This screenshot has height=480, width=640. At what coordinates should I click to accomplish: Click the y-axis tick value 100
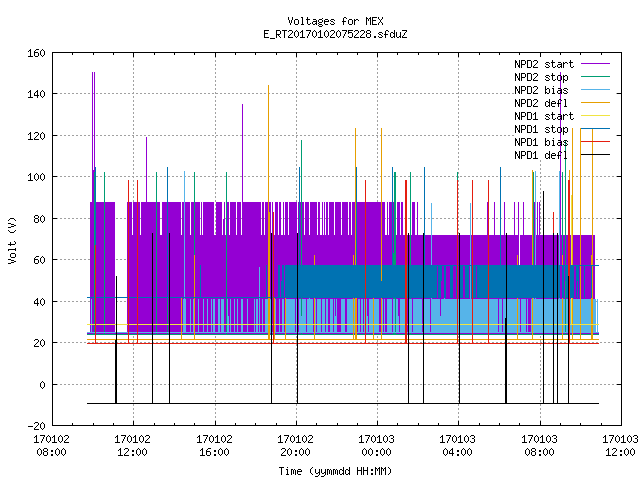click(36, 177)
